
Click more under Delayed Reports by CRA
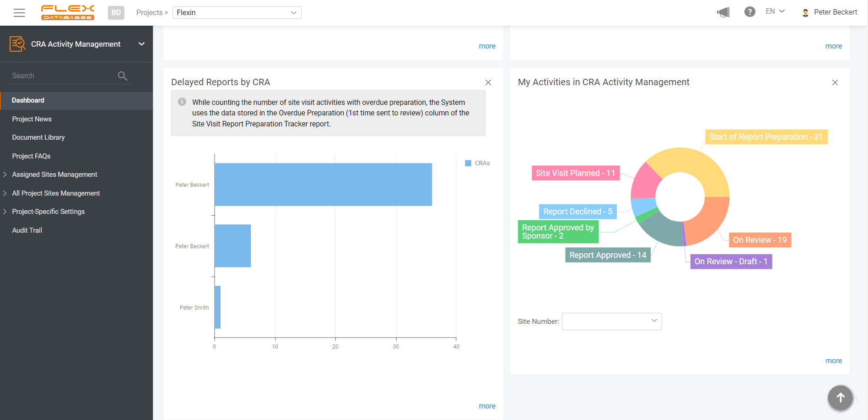(487, 406)
